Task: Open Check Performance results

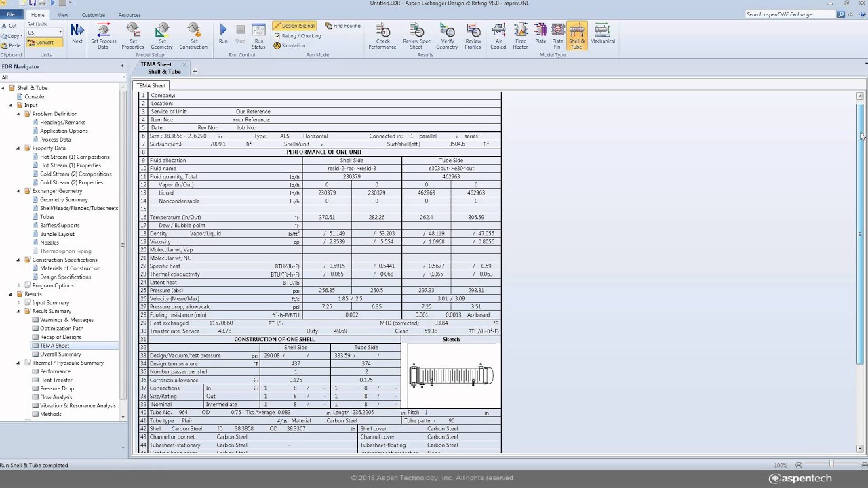Action: (x=382, y=36)
